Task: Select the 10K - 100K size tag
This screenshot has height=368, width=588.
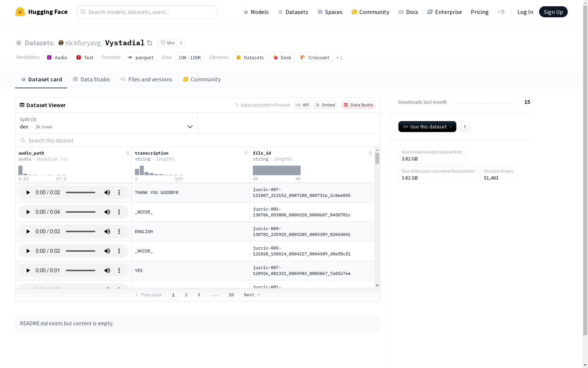Action: tap(190, 57)
